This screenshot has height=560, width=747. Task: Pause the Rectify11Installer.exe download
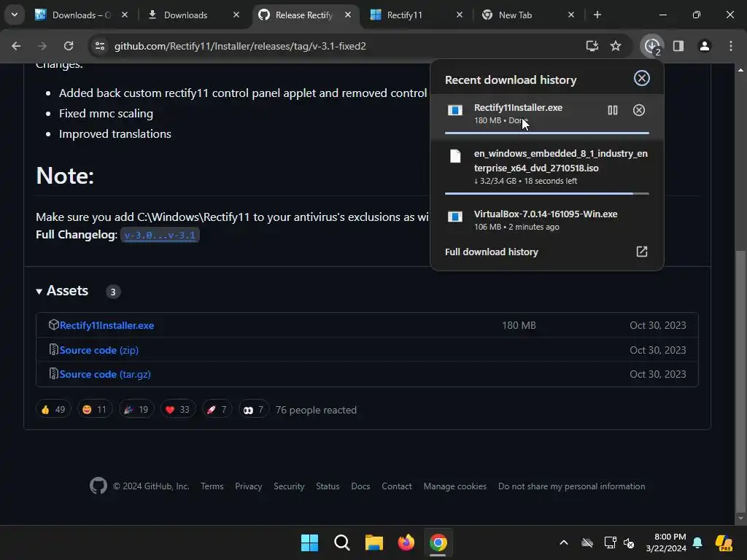[613, 111]
